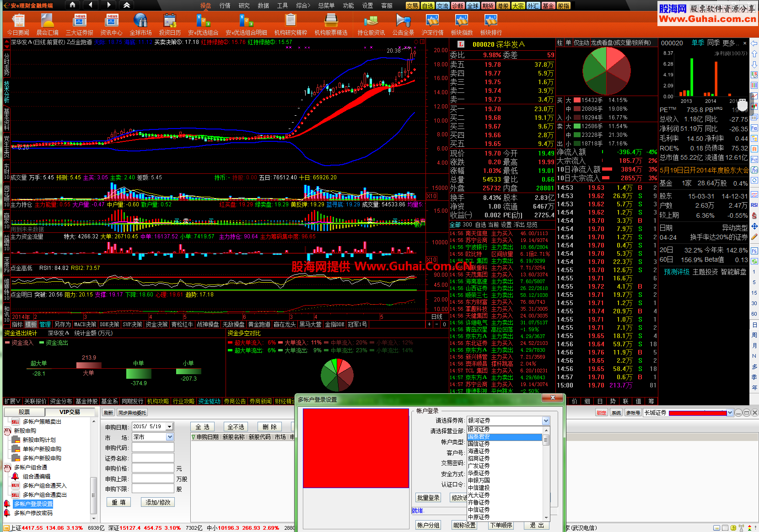Screen dimensions: 759x532
Task: Click the 重填 reset button
Action: click(x=118, y=502)
